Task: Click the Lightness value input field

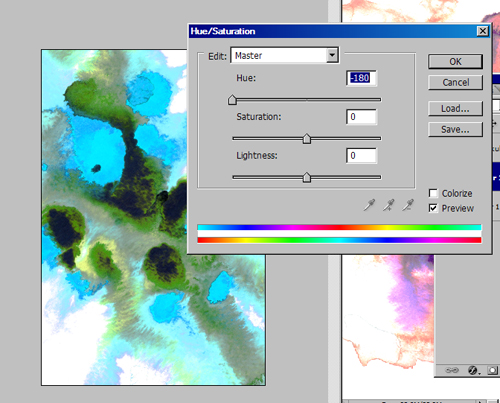Action: pyautogui.click(x=361, y=155)
